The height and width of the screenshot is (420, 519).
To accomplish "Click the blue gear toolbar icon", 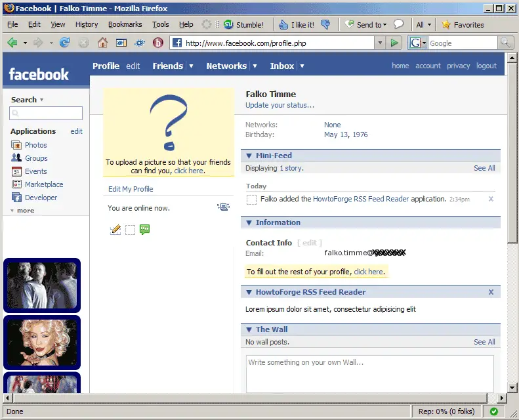I will 140,43.
